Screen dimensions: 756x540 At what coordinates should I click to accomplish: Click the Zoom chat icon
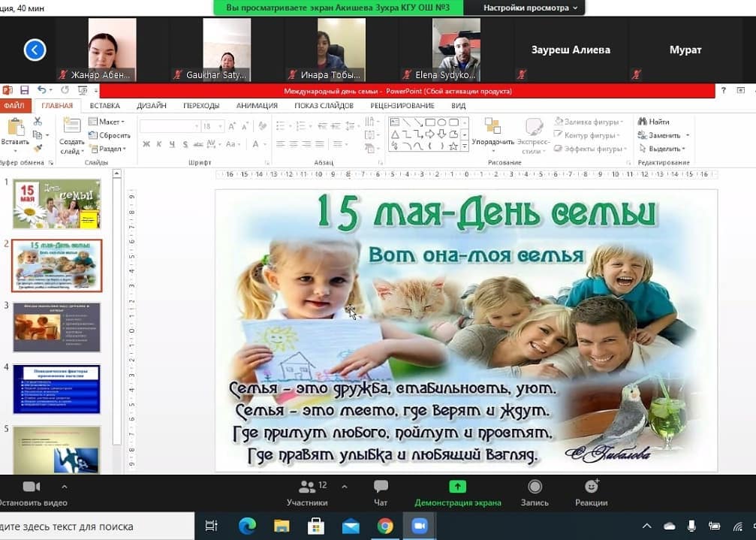tap(381, 487)
